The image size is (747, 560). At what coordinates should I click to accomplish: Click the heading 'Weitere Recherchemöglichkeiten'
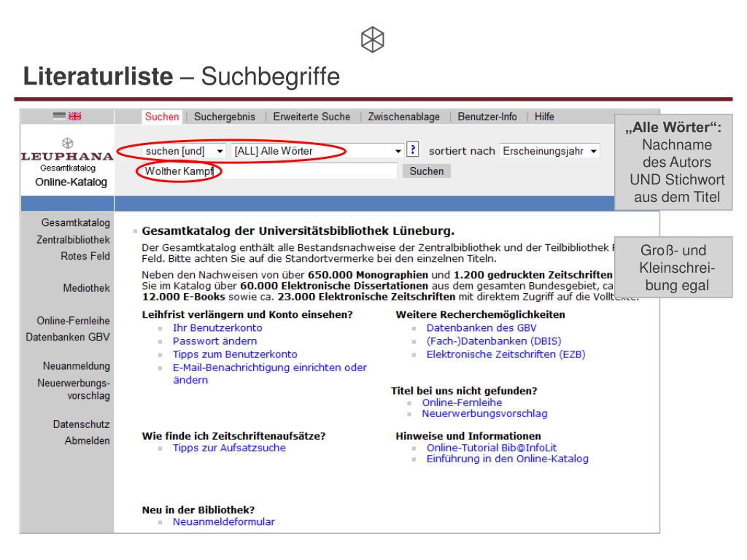click(480, 314)
